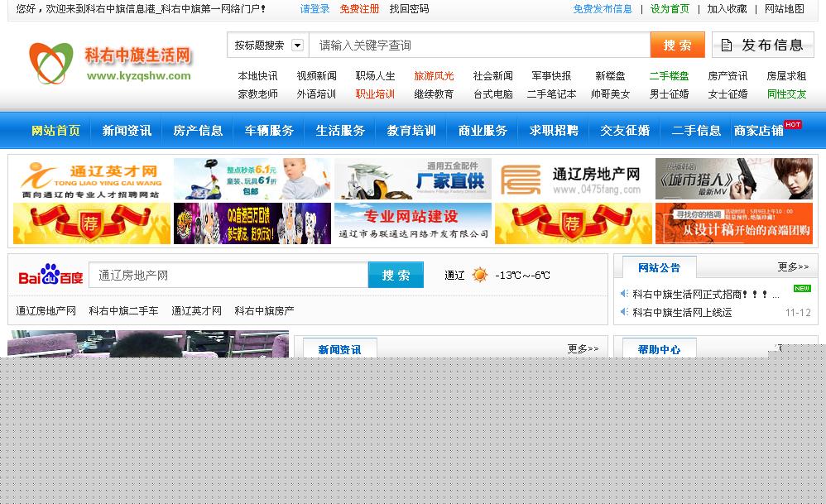Click the 免费注册 link
Image resolution: width=826 pixels, height=504 pixels.
pyautogui.click(x=359, y=9)
